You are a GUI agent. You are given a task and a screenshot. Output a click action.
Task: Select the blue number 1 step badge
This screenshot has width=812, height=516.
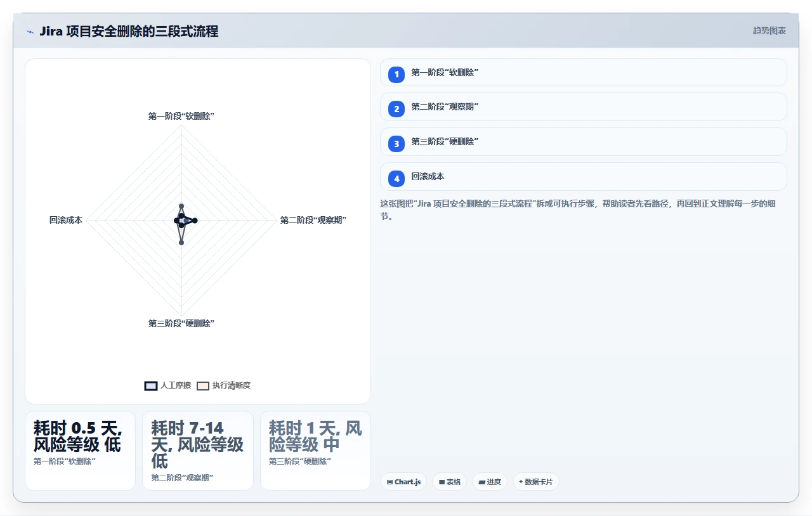tap(396, 74)
